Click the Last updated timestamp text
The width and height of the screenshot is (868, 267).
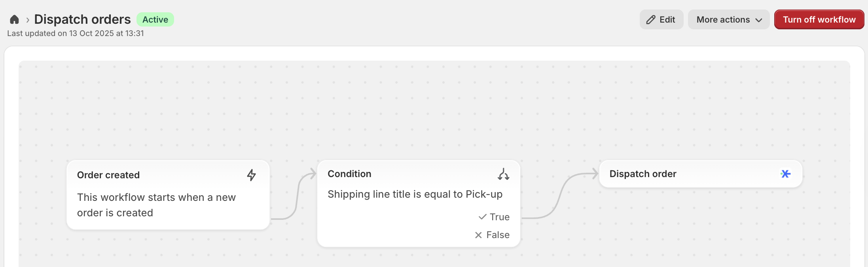click(x=76, y=33)
